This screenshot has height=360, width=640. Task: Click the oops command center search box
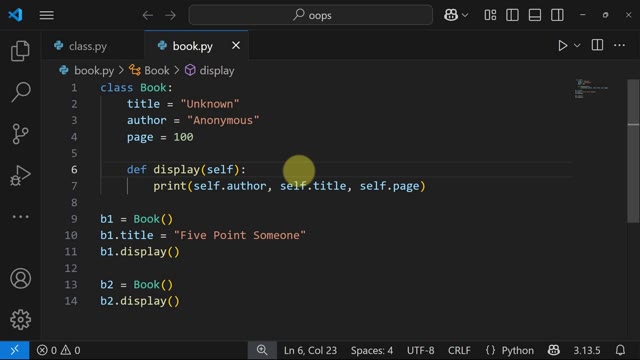coord(311,15)
